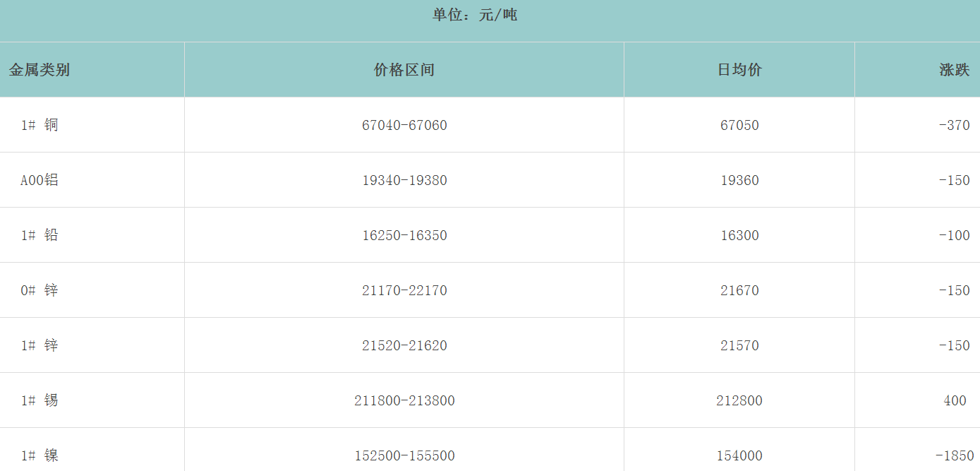This screenshot has width=980, height=471.
Task: Click the daily average value 16300
Action: tap(739, 235)
